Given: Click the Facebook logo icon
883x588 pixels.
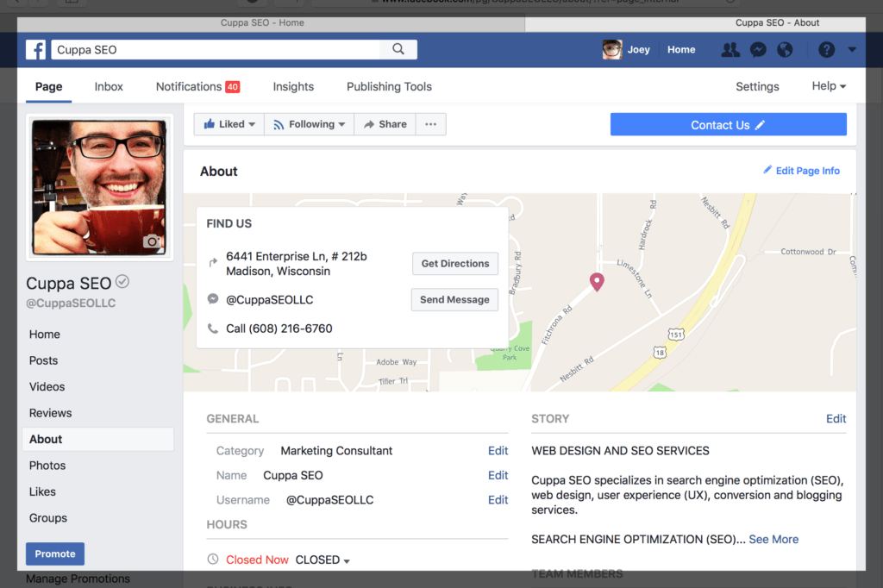Looking at the screenshot, I should (35, 49).
